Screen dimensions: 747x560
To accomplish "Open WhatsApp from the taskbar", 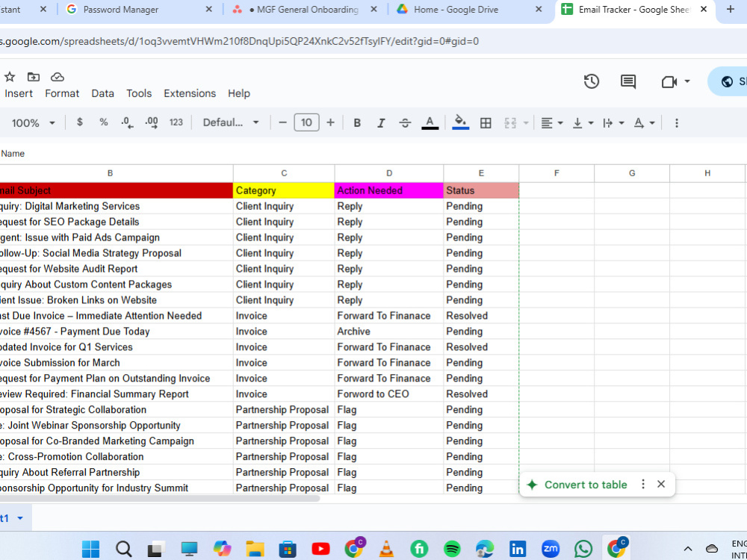I will (x=583, y=549).
